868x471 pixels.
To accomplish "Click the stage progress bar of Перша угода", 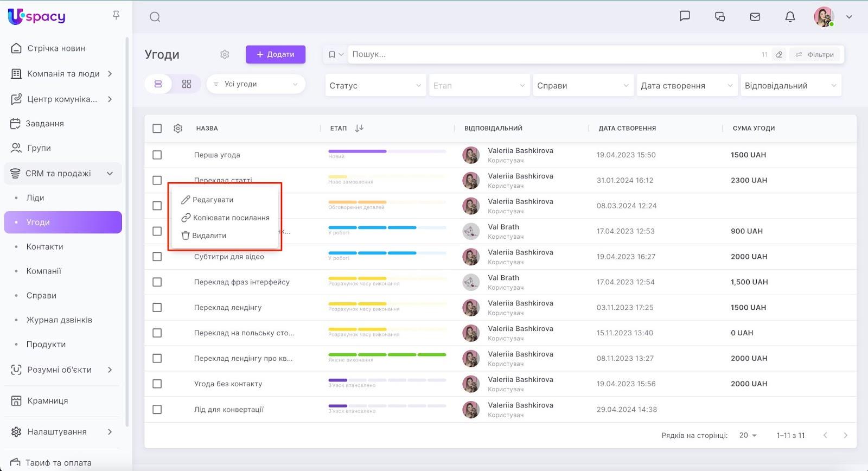I will 387,151.
